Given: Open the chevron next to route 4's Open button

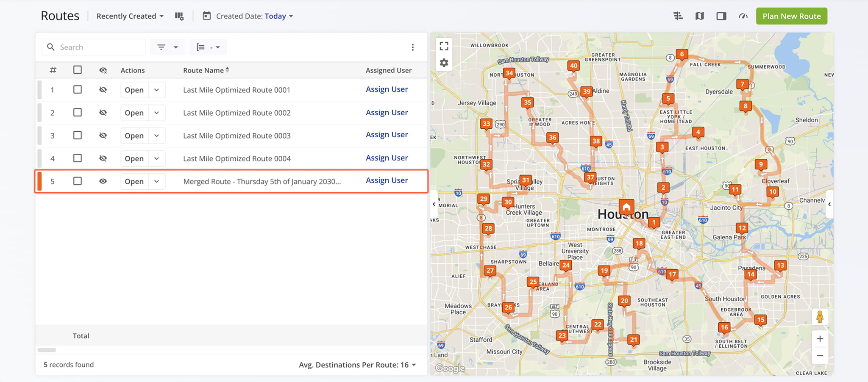Looking at the screenshot, I should (x=156, y=158).
